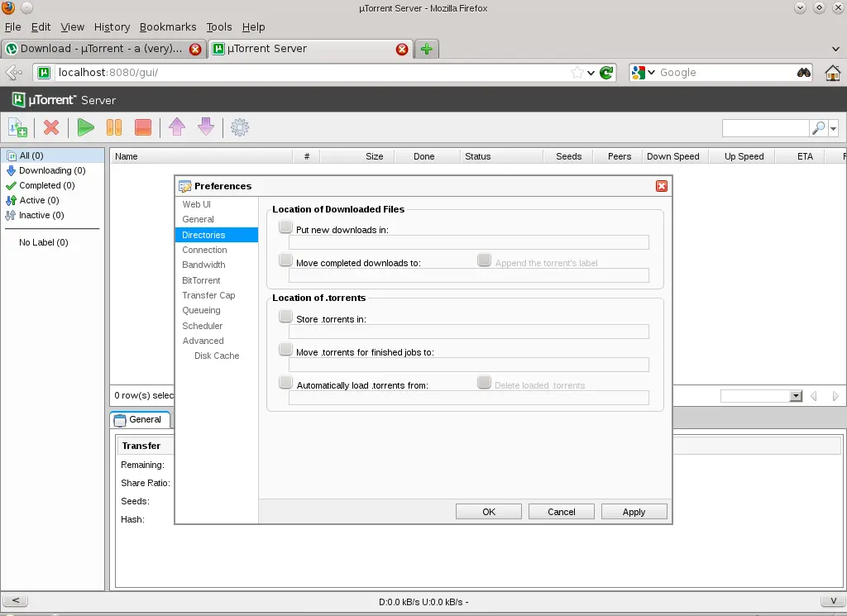Open the Help menu

pos(253,27)
